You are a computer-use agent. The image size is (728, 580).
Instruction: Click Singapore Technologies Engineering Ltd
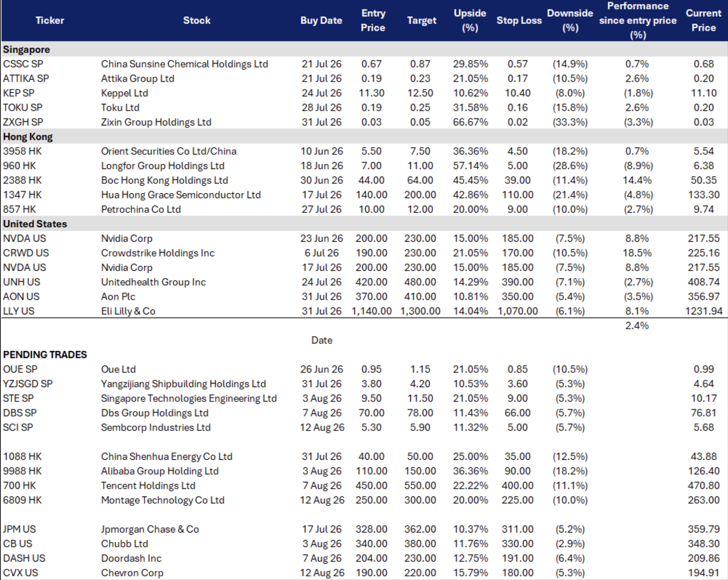pyautogui.click(x=189, y=398)
